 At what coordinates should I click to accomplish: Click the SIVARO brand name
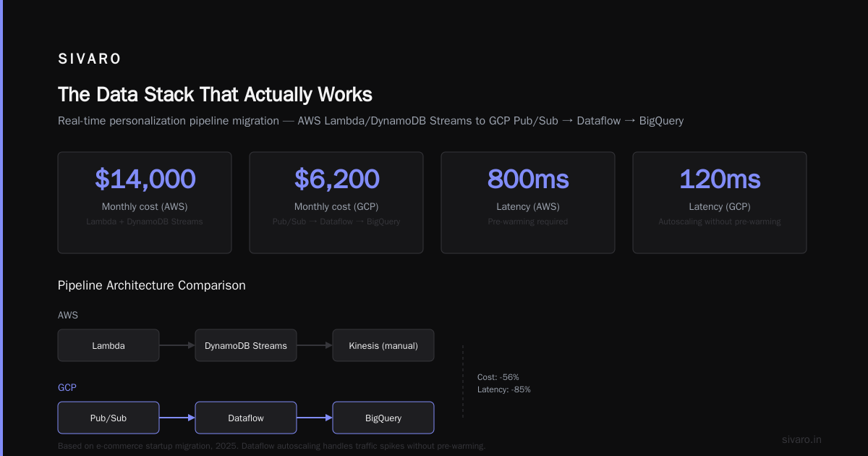click(90, 59)
